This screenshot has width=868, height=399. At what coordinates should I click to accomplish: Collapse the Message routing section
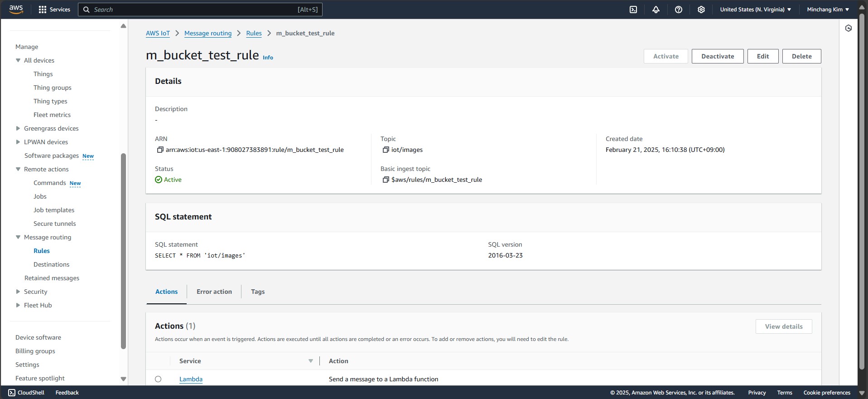(18, 237)
